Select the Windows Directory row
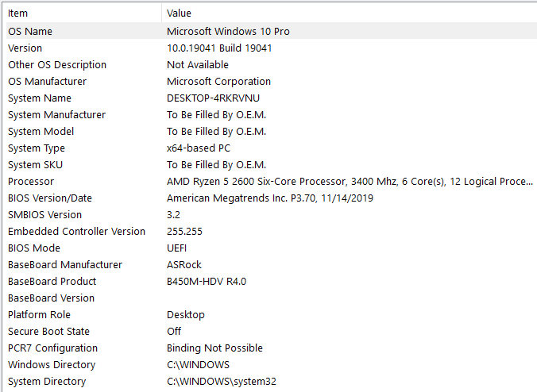The height and width of the screenshot is (392, 537). (x=52, y=365)
